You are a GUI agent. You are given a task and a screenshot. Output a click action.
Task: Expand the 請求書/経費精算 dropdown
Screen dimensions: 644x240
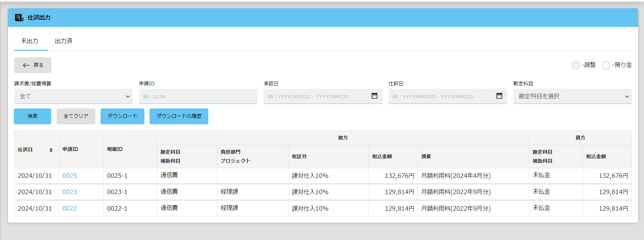point(73,96)
